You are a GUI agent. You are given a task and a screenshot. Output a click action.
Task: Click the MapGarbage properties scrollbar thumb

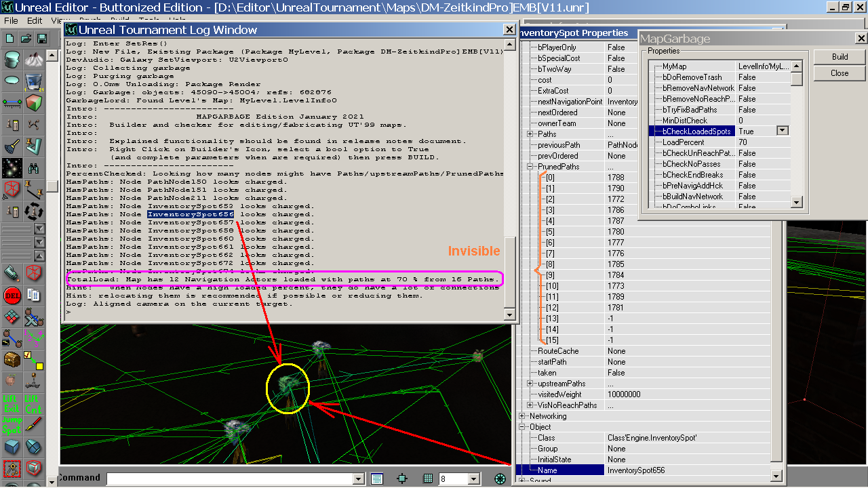[797, 79]
